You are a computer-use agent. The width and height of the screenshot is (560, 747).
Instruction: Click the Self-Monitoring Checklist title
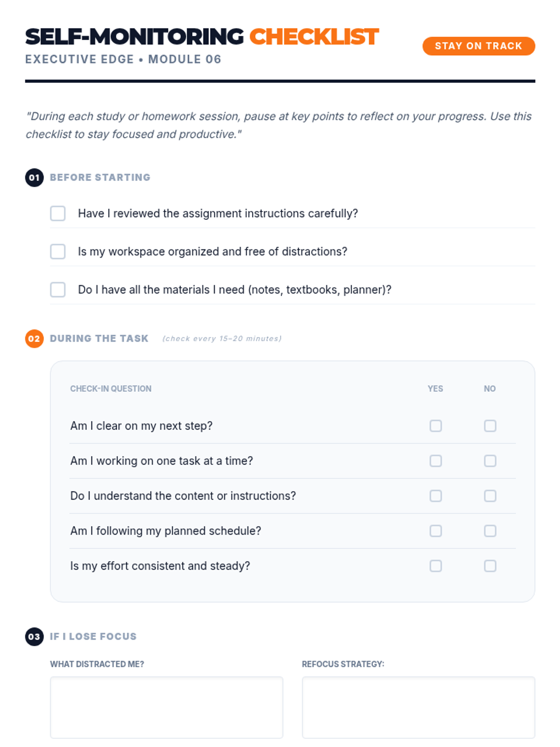pyautogui.click(x=202, y=37)
